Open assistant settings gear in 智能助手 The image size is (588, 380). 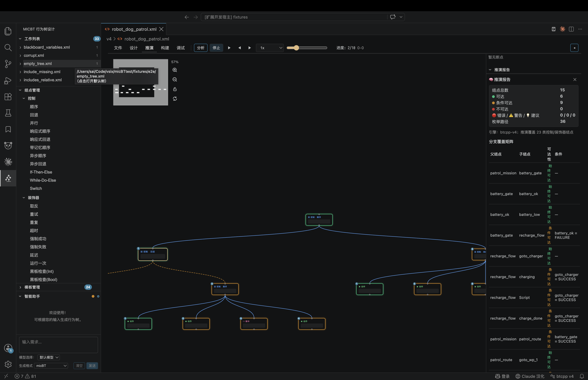[x=98, y=296]
